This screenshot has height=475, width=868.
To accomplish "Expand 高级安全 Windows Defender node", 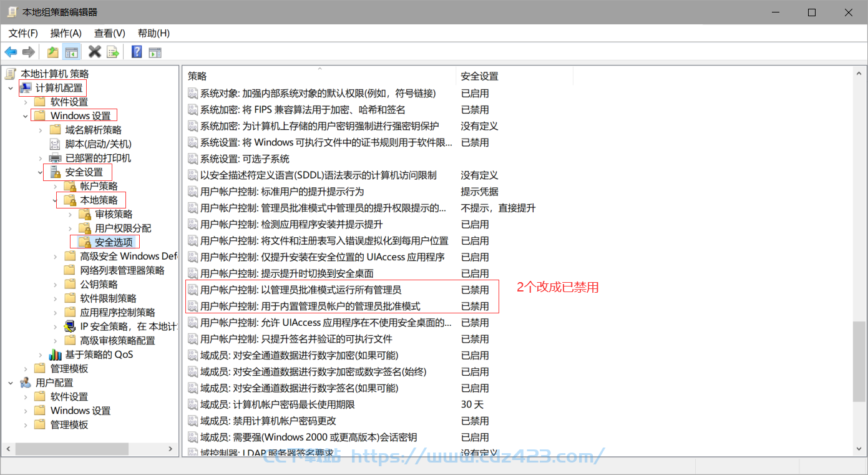I will tap(56, 256).
